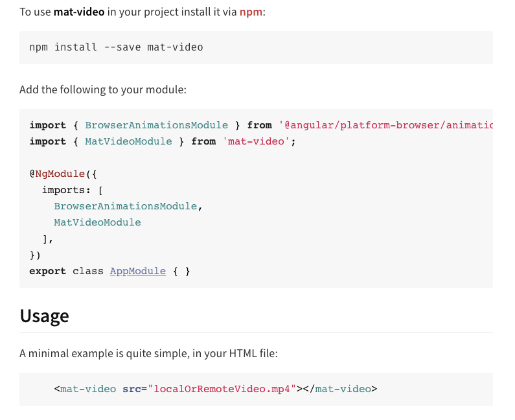Click the '@angular/platform-browser/animations' import path
The width and height of the screenshot is (515, 420).
(385, 125)
